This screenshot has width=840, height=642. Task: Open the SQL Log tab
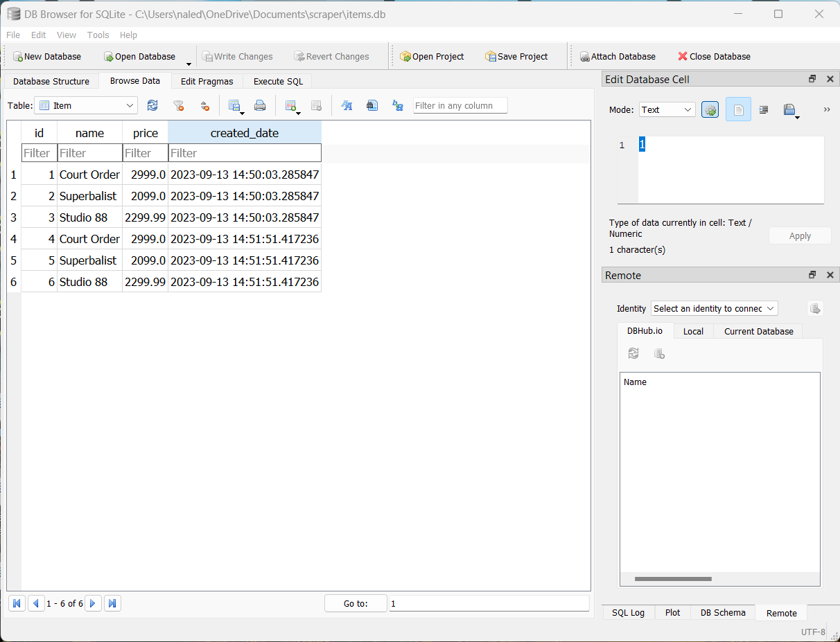click(x=629, y=612)
